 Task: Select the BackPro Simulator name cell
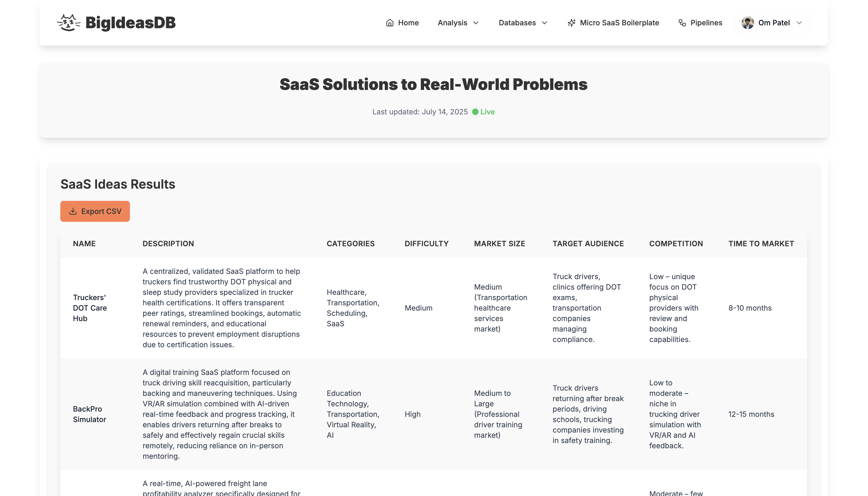[x=89, y=414]
